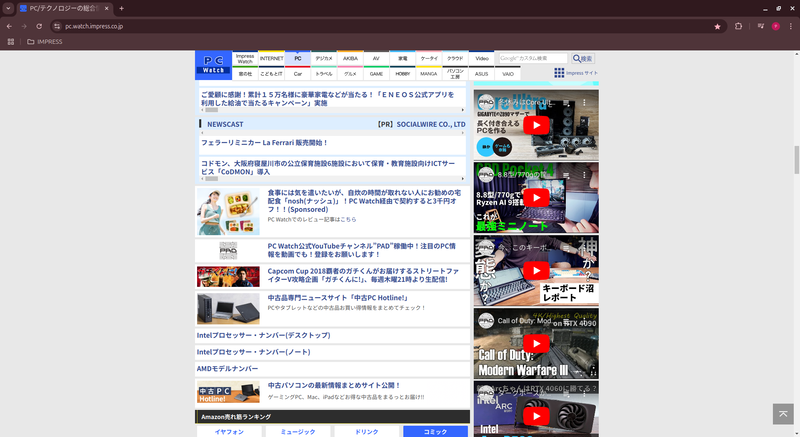Image resolution: width=800 pixels, height=437 pixels.
Task: Open the apps grid in bookmarks bar
Action: pyautogui.click(x=11, y=42)
